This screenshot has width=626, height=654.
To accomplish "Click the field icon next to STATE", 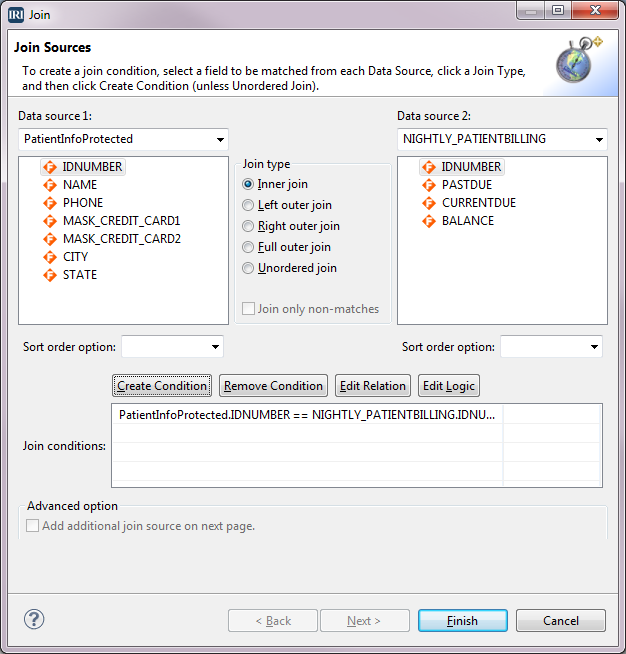I will [50, 275].
